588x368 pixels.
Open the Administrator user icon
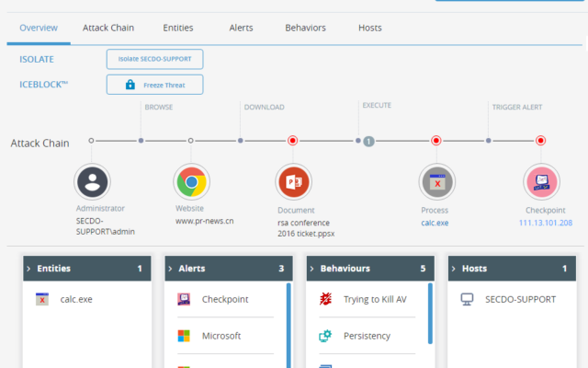92,182
